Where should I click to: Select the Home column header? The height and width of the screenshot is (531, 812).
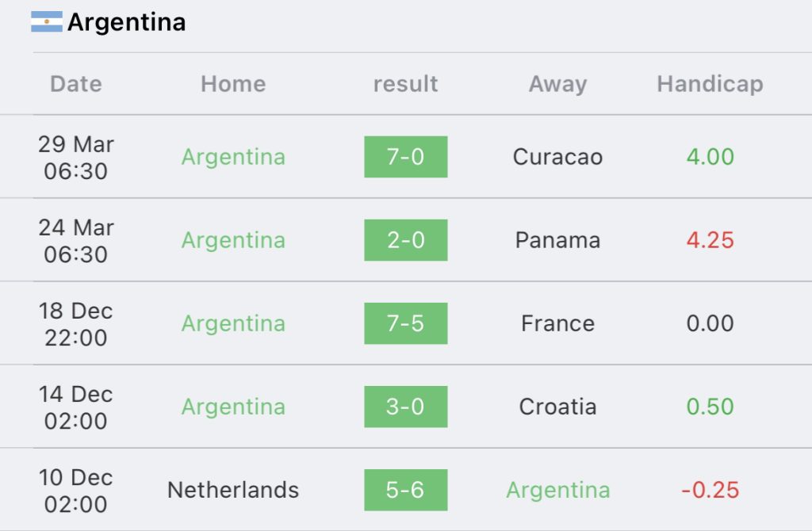tap(233, 84)
